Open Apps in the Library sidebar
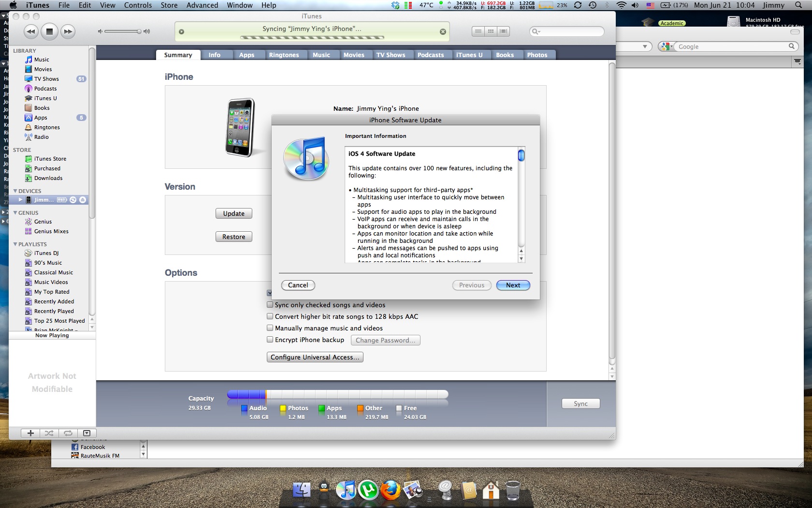The height and width of the screenshot is (508, 812). click(x=41, y=118)
